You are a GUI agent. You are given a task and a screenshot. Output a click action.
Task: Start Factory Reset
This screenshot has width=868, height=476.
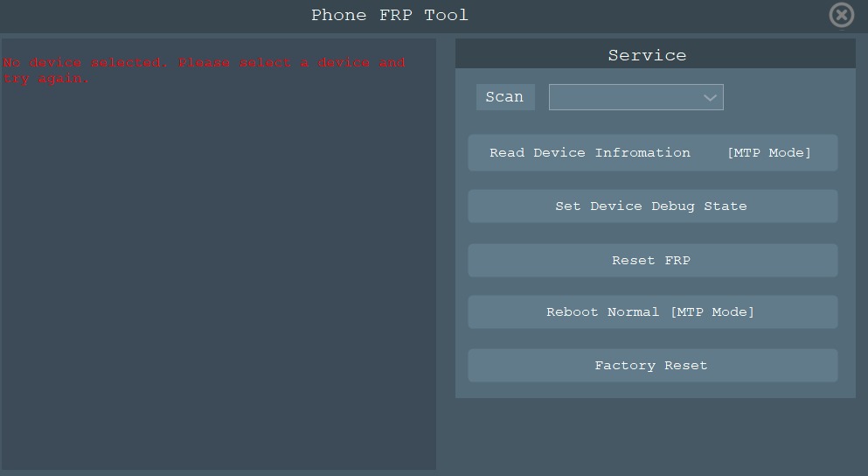(653, 365)
